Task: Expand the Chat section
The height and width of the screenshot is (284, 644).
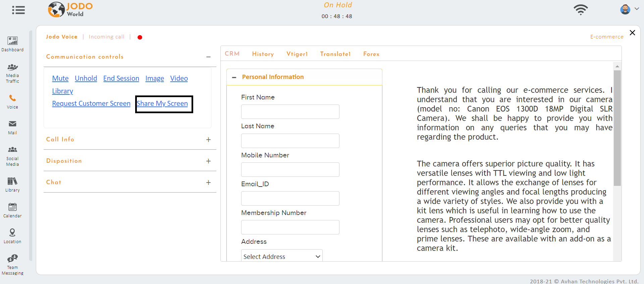Action: tap(208, 183)
